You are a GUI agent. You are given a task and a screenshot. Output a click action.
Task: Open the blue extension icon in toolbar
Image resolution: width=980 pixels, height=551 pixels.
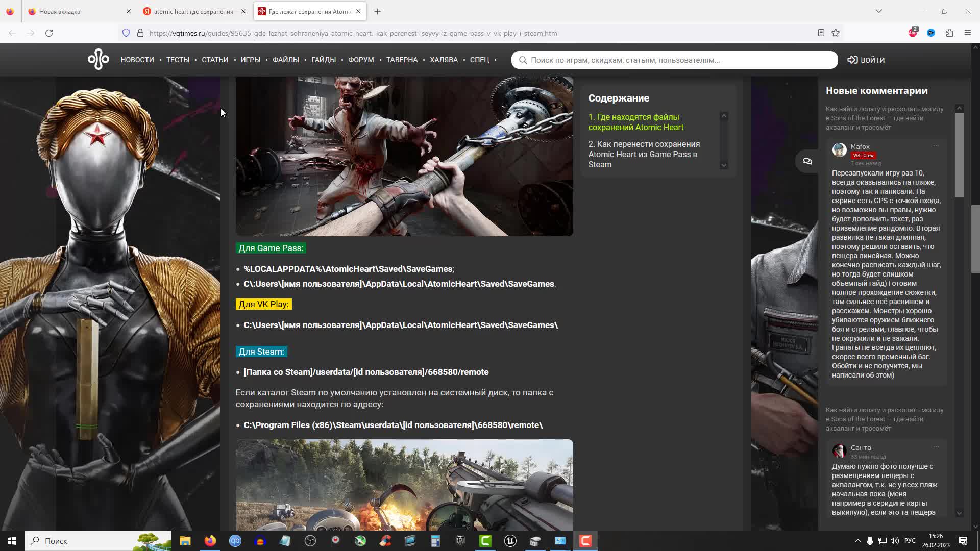931,33
